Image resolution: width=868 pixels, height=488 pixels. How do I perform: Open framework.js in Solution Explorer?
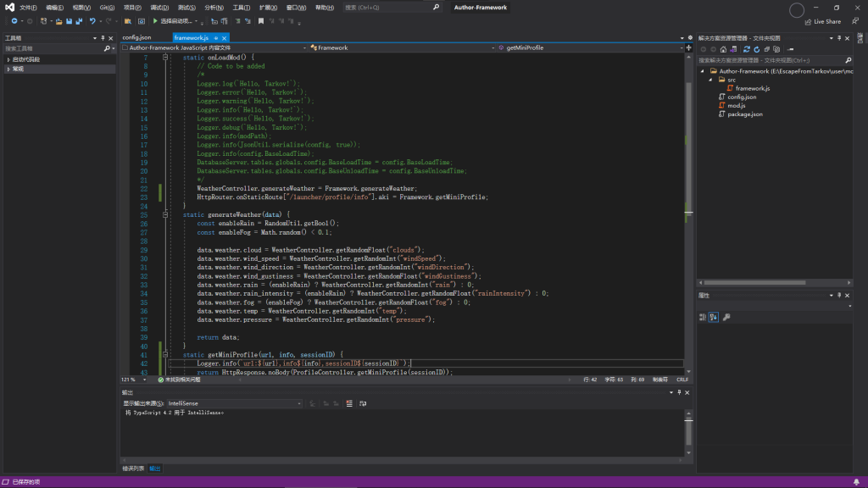coord(753,88)
